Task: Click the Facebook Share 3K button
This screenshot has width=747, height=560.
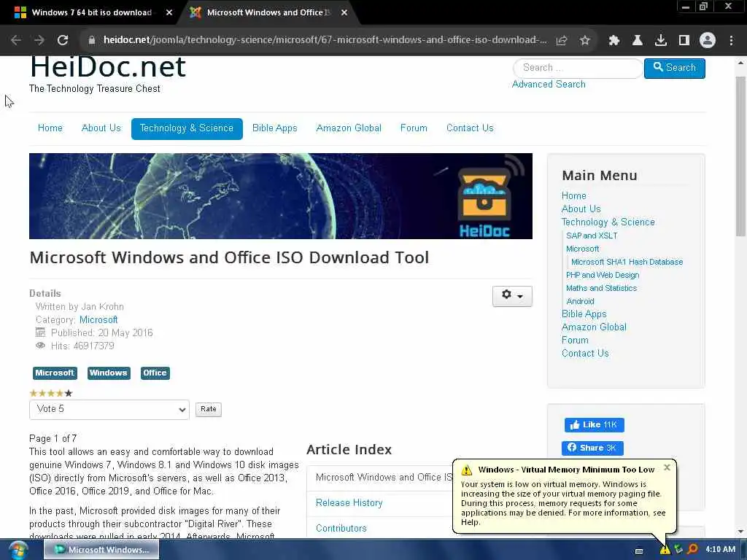Action: 592,448
